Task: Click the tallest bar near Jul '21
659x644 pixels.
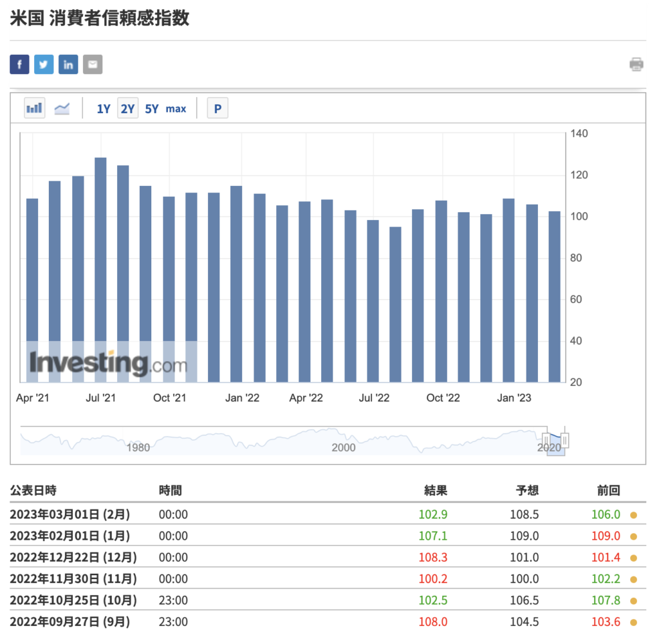Action: pos(100,270)
